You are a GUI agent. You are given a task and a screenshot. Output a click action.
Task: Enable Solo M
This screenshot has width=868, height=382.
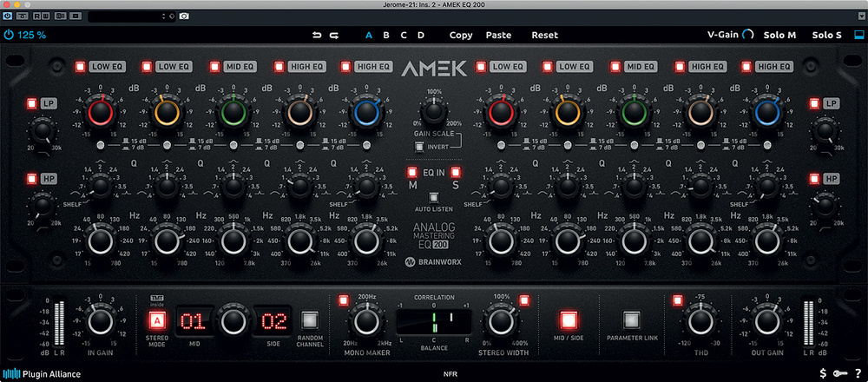pyautogui.click(x=779, y=35)
